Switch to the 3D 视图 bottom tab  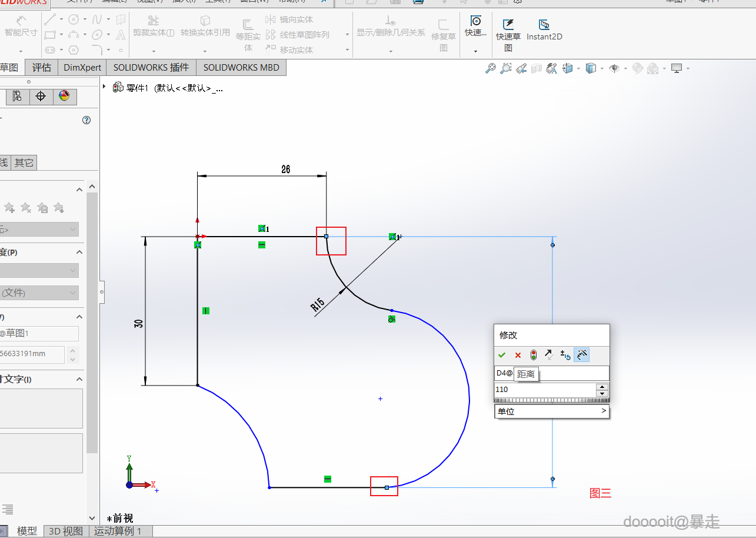(x=66, y=531)
